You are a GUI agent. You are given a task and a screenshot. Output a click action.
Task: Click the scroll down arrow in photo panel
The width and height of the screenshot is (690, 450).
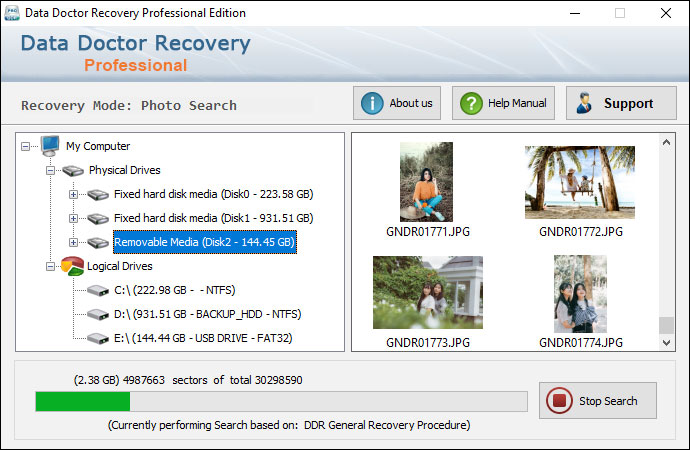666,343
